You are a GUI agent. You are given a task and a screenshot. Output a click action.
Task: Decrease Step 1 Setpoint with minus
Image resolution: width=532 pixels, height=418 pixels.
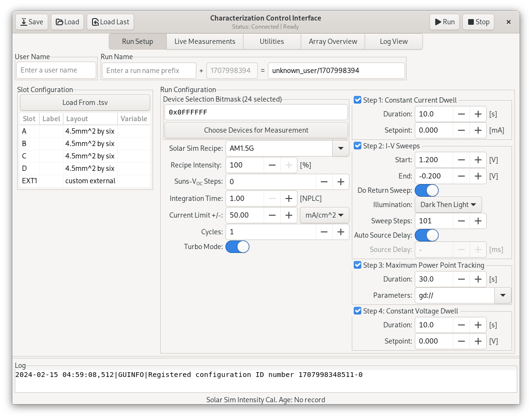461,130
